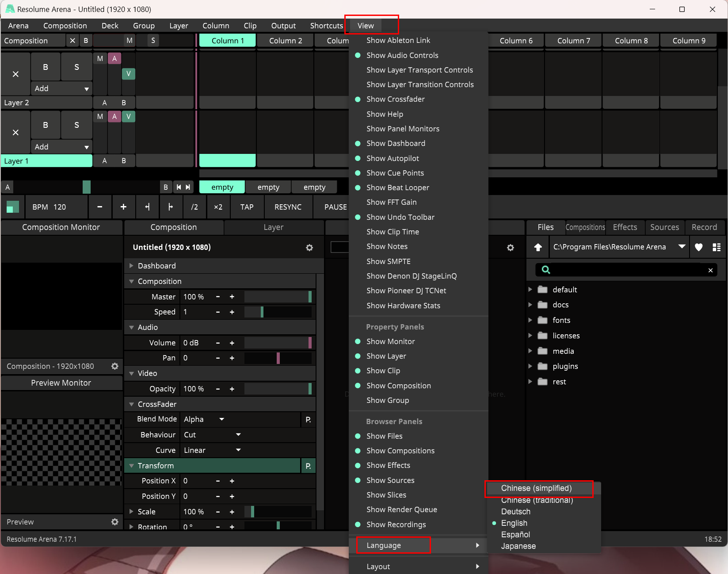Click the favorites heart icon in Files
This screenshot has height=574, width=728.
698,247
